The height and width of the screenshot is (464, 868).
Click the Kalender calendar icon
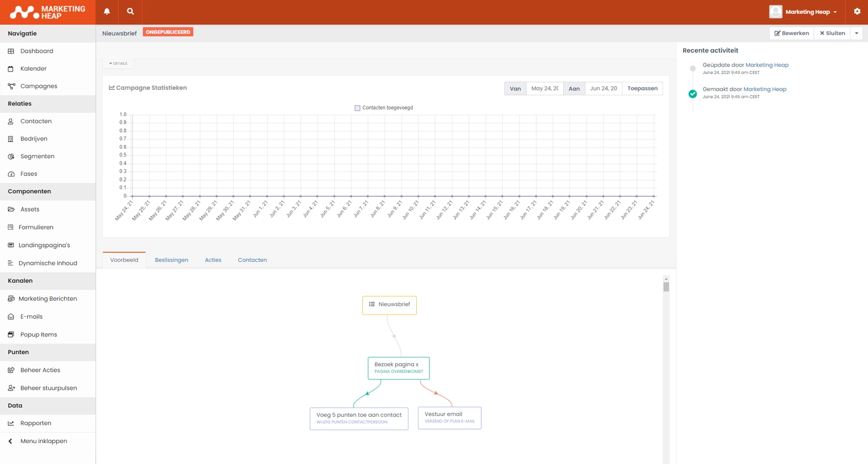pyautogui.click(x=11, y=69)
